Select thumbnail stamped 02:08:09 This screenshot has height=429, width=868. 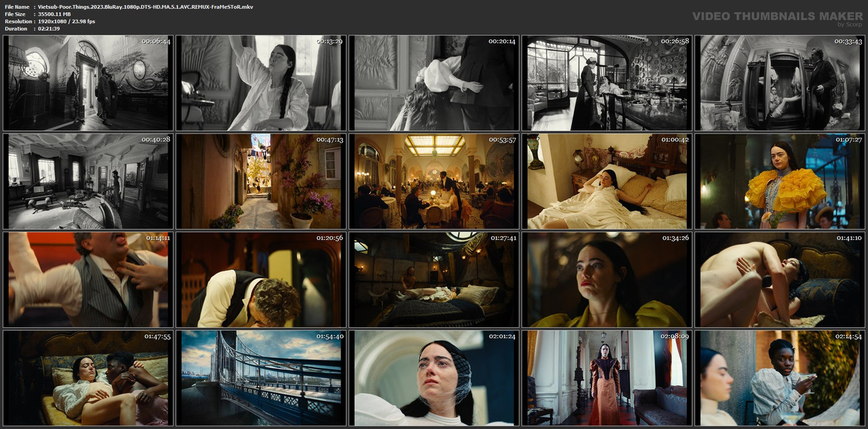click(607, 378)
